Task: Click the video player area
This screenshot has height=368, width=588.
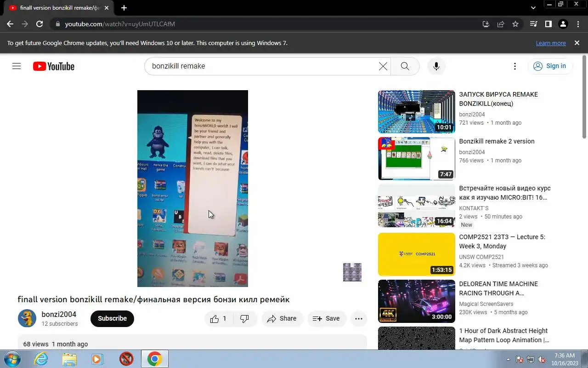Action: coord(192,189)
